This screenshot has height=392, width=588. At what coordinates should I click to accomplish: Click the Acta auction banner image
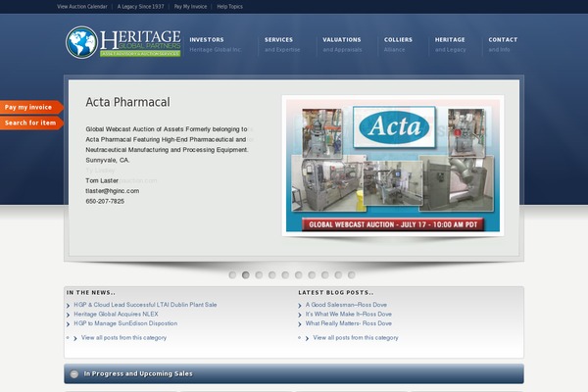393,166
